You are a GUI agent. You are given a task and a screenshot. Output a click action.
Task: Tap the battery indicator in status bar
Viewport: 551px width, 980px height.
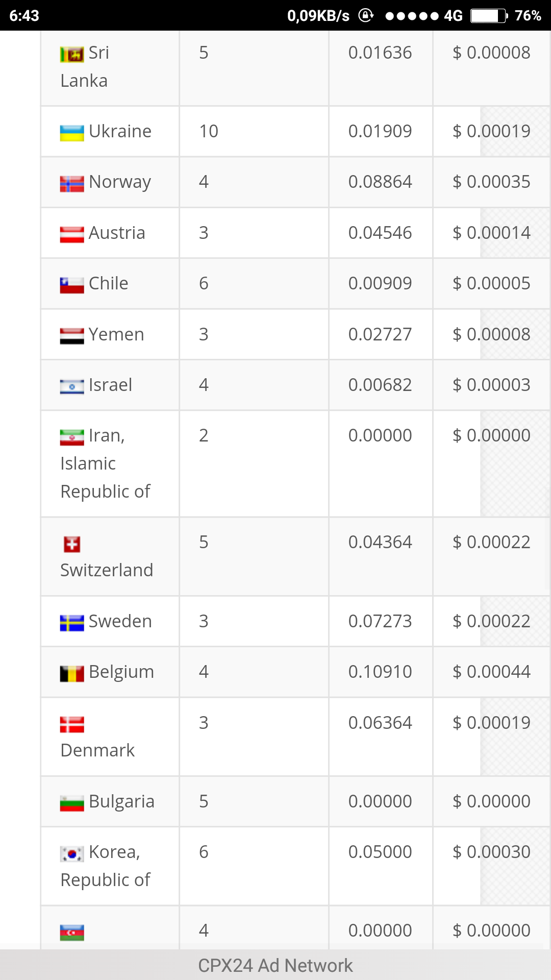(x=489, y=16)
